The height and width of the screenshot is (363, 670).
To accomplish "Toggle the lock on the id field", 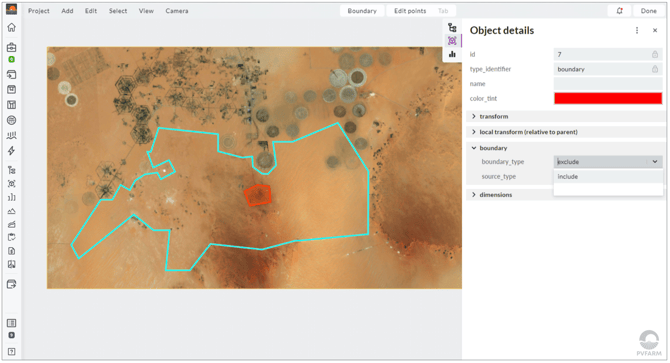I will point(655,54).
